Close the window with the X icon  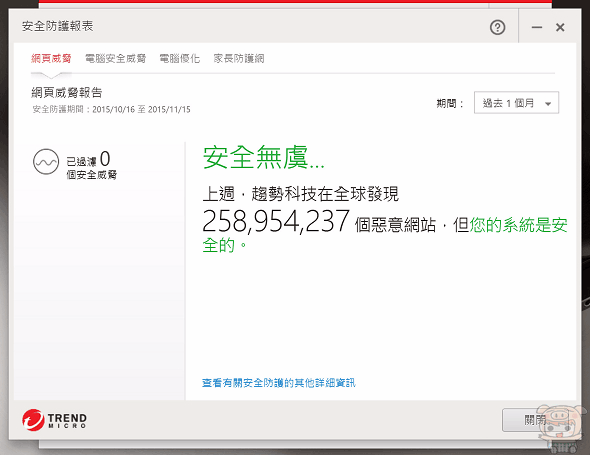coord(560,27)
